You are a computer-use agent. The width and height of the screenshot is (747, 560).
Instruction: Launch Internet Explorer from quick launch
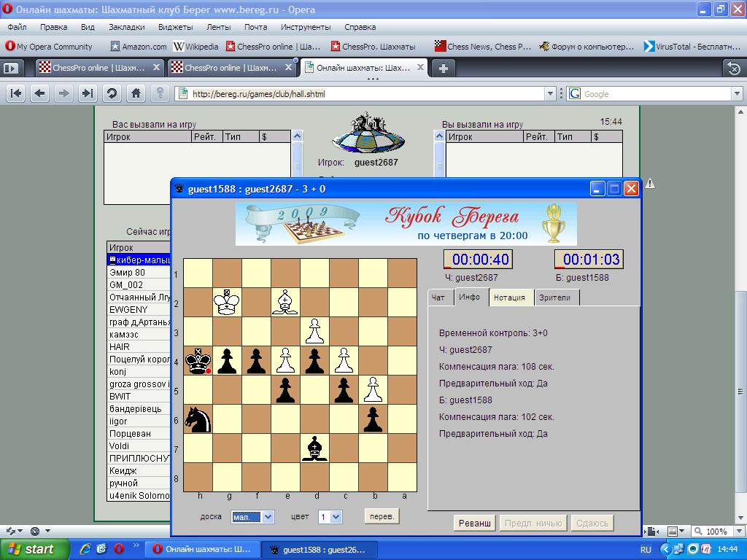click(85, 549)
